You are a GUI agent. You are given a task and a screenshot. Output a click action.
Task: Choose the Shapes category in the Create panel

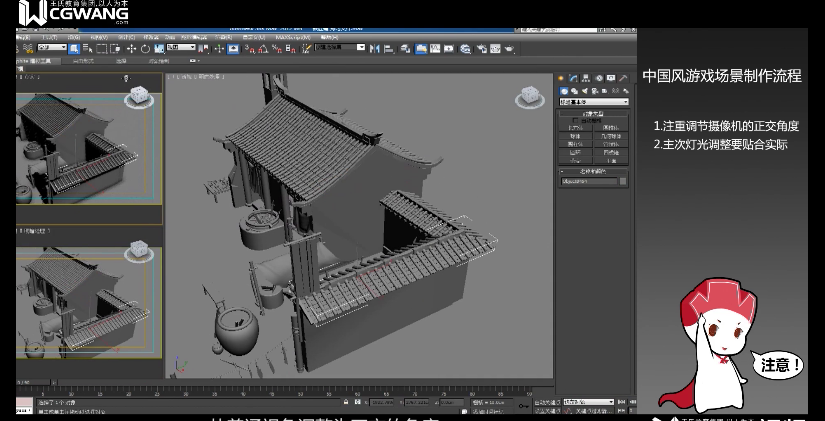coord(574,90)
